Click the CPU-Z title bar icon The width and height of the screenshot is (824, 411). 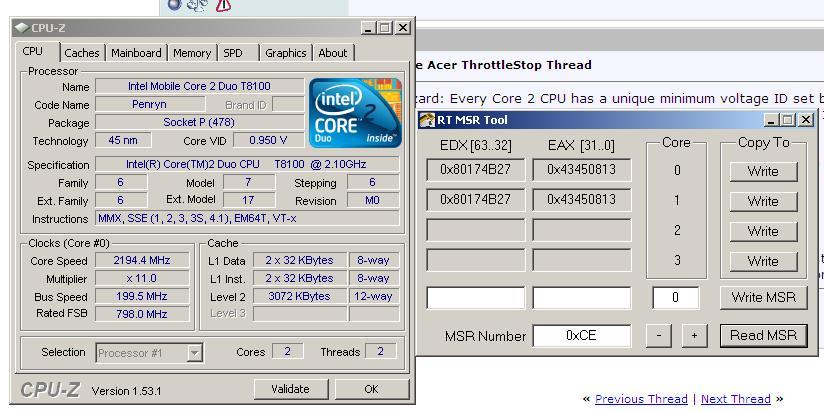click(21, 28)
